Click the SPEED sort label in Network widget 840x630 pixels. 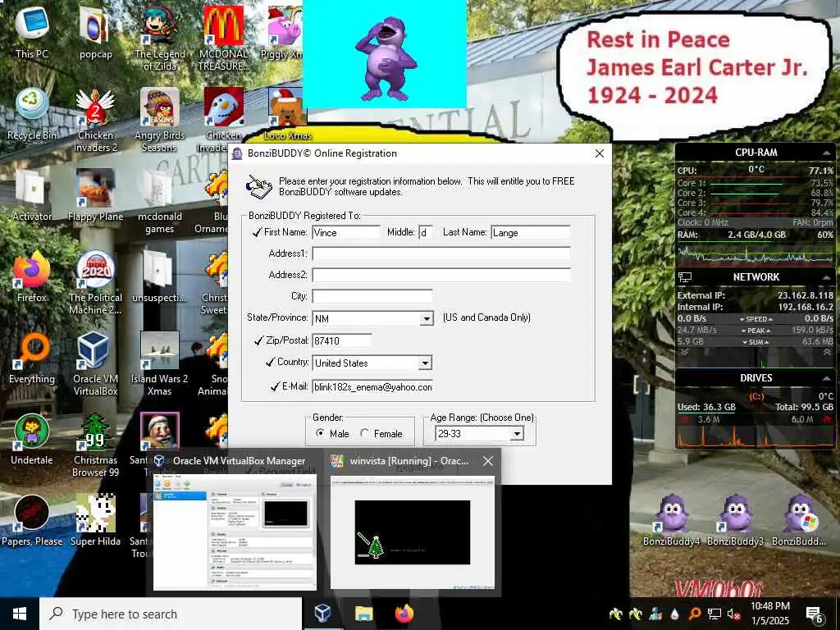756,319
